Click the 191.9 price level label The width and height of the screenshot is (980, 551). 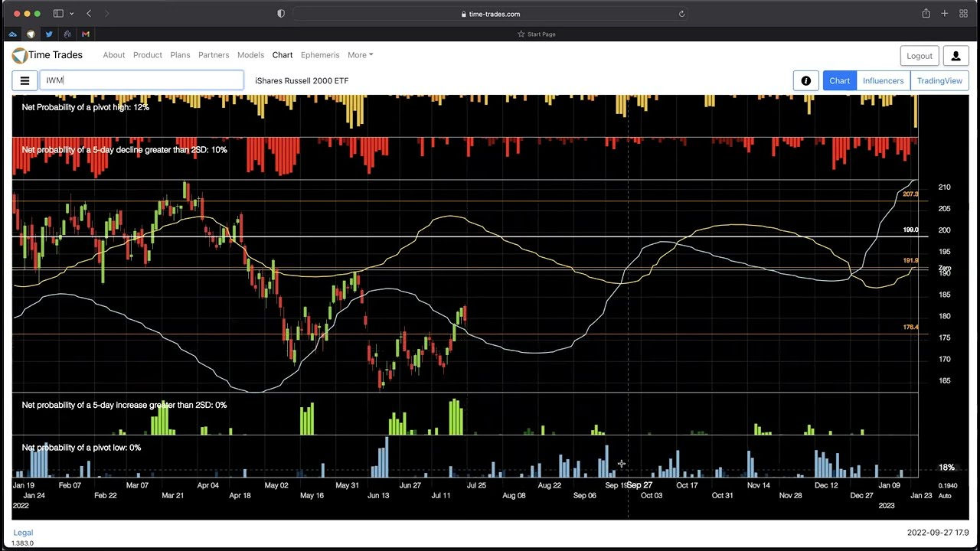point(910,261)
